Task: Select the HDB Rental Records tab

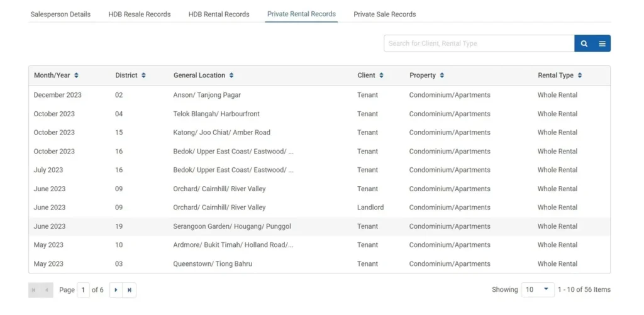Action: pos(219,14)
